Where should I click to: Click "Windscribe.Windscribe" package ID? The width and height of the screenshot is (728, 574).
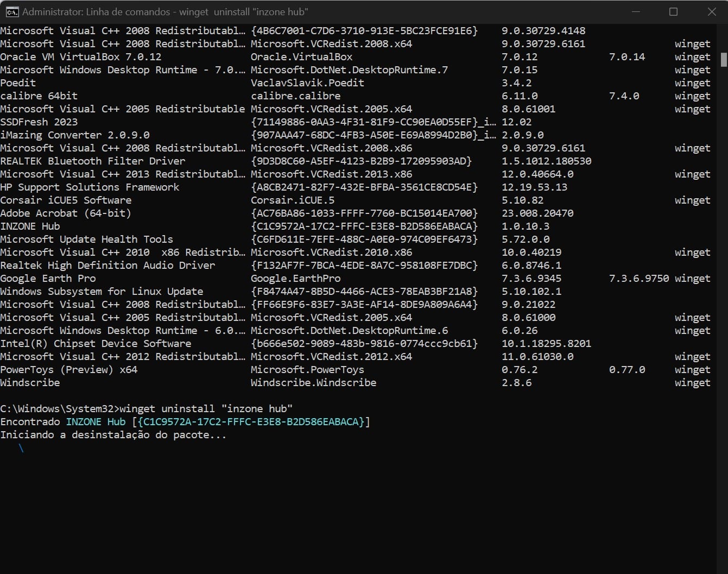(313, 382)
